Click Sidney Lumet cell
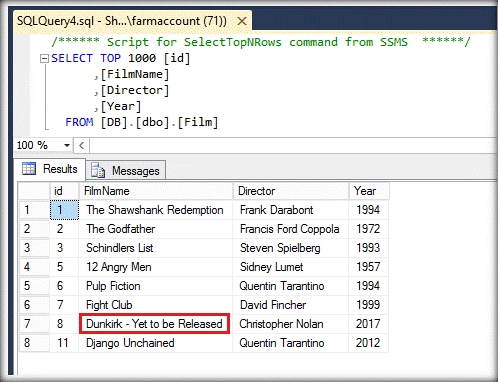Screen dimensions: 498x382 (x=291, y=267)
